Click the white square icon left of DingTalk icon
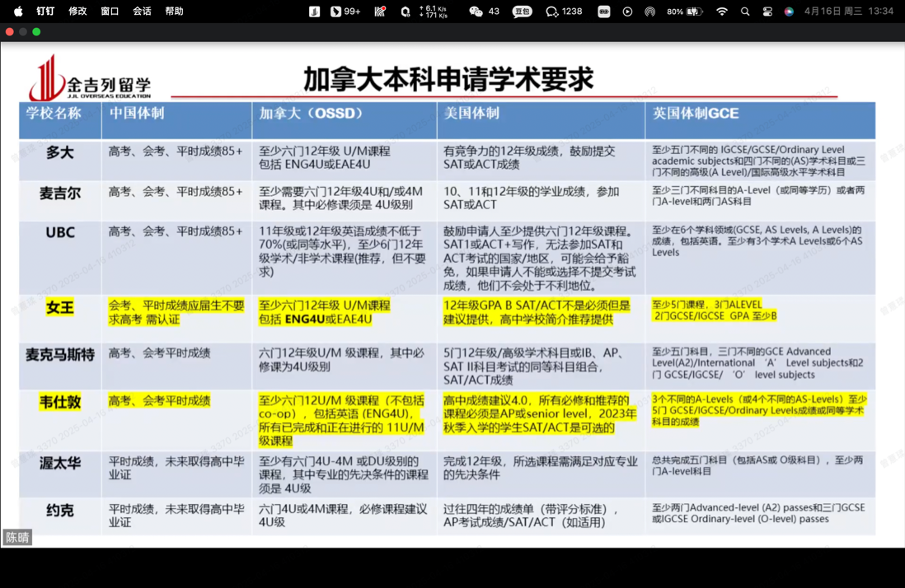The width and height of the screenshot is (905, 588). pos(315,11)
